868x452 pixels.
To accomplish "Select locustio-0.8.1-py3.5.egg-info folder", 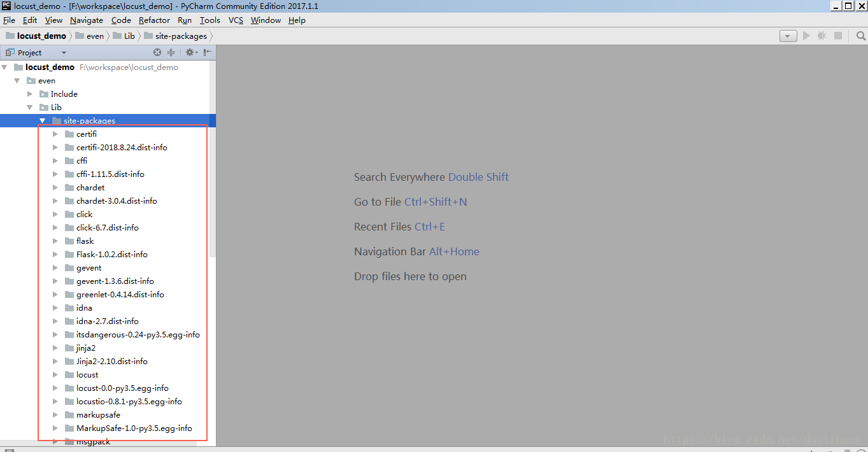I will tap(129, 402).
